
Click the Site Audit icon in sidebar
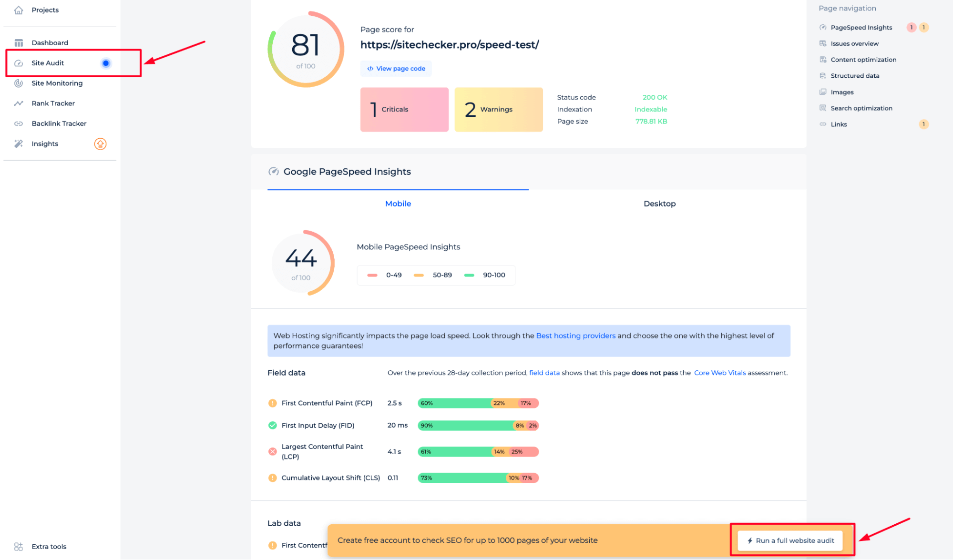(19, 62)
